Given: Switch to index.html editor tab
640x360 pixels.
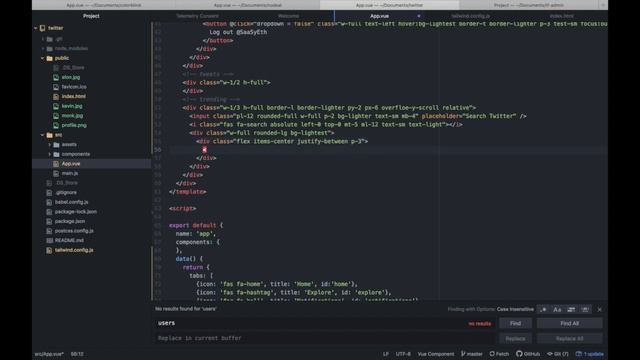Looking at the screenshot, I should tap(562, 16).
